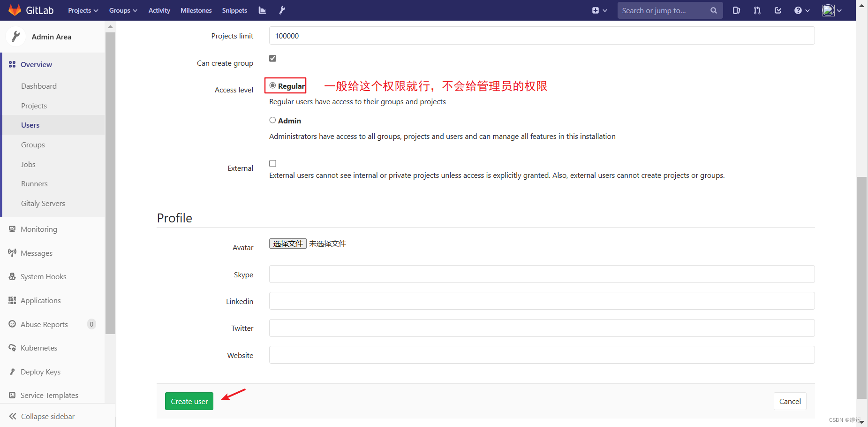The image size is (868, 427).
Task: Click the Collapse sidebar link
Action: (47, 416)
